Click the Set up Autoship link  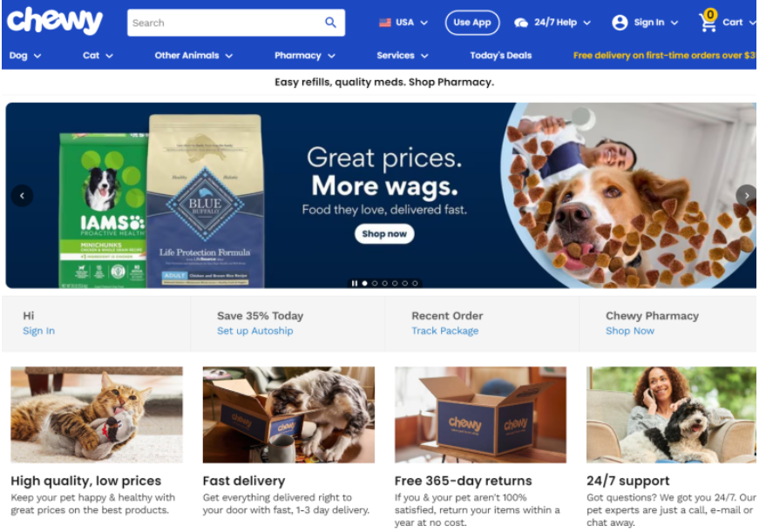coord(255,331)
